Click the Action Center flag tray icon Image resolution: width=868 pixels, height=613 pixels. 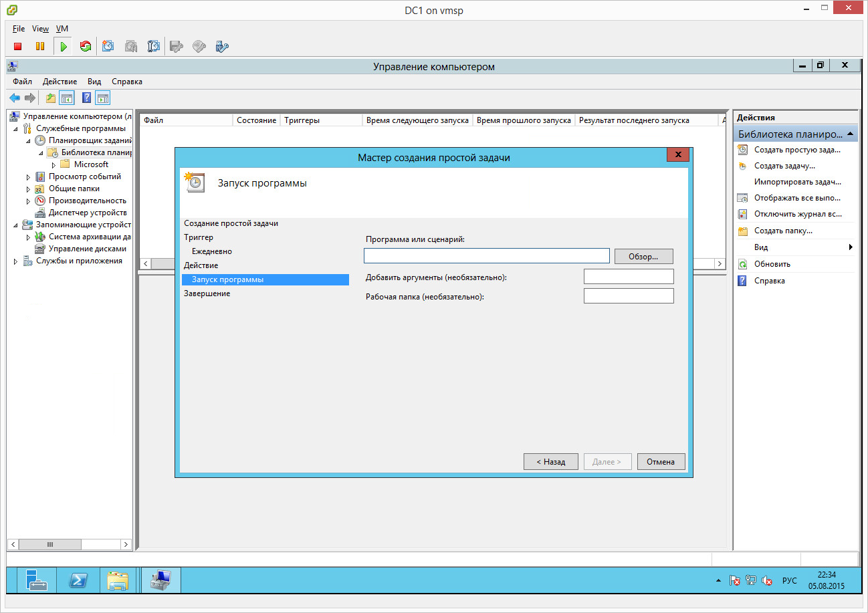734,580
